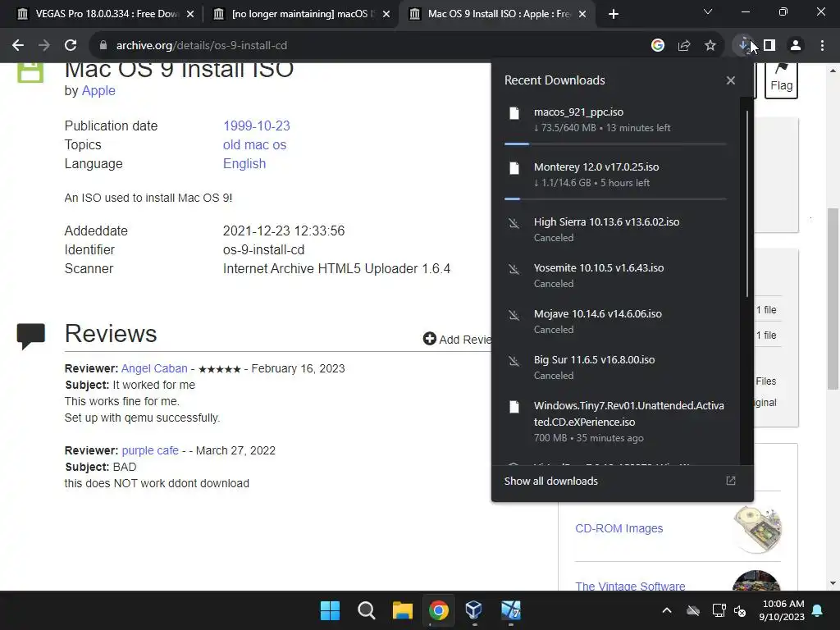
Task: Open the Show all downloads external icon
Action: (731, 481)
